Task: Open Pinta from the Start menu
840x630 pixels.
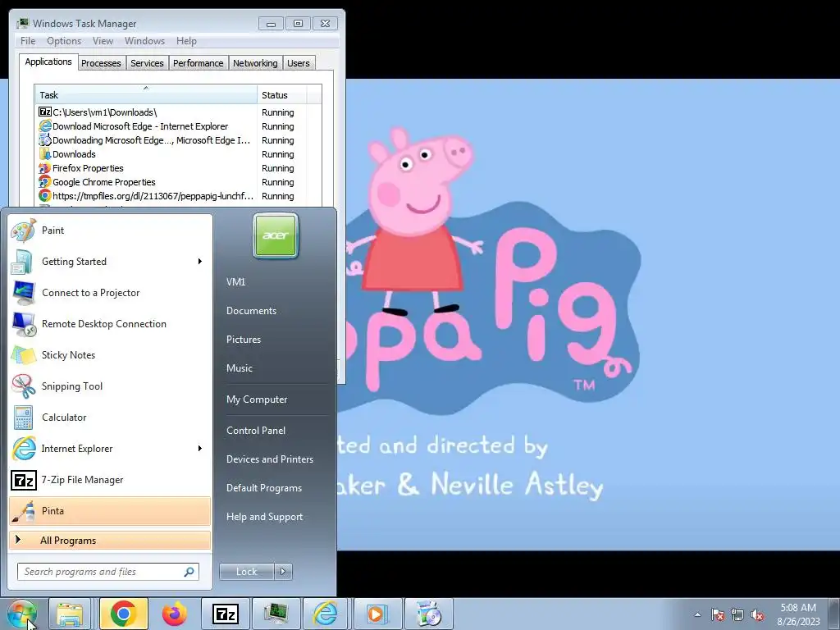Action: click(x=110, y=510)
